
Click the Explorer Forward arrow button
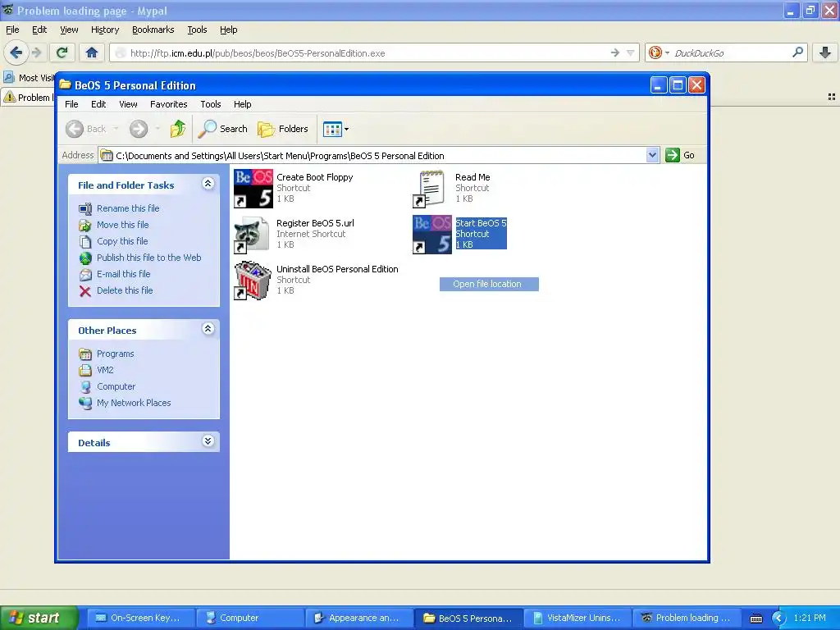139,129
